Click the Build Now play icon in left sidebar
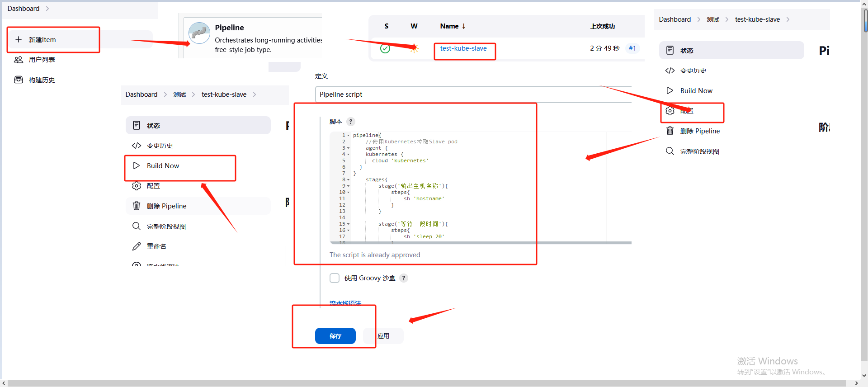868x387 pixels. tap(137, 165)
